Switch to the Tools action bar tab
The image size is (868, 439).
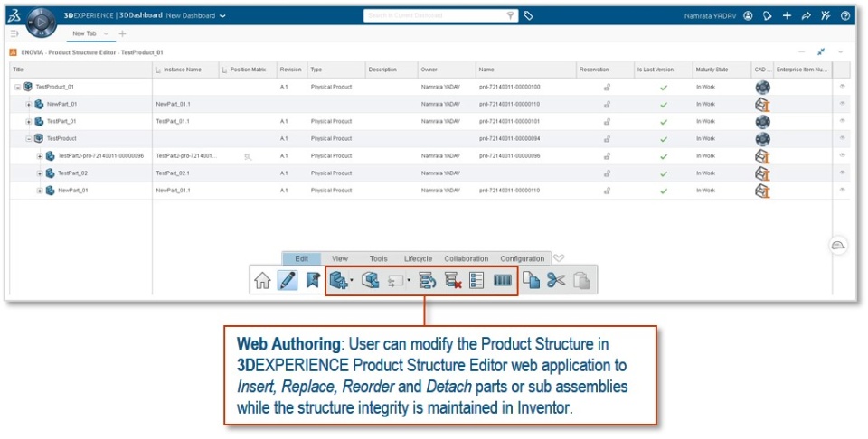[x=379, y=258]
